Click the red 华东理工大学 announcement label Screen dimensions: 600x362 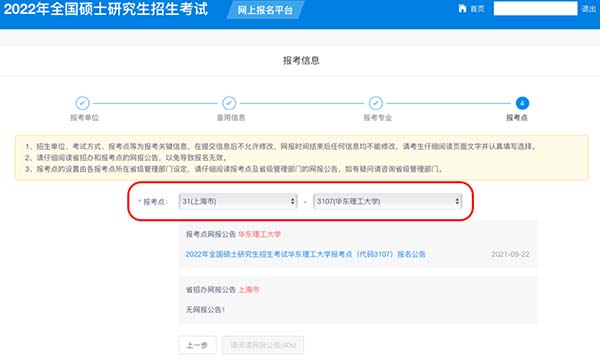pos(259,234)
